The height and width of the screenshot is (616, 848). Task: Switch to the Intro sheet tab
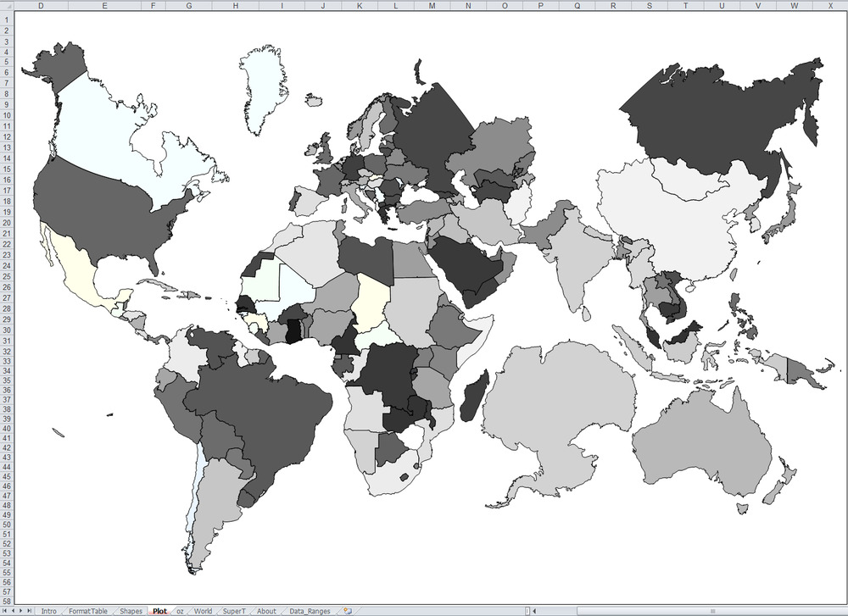[x=49, y=611]
